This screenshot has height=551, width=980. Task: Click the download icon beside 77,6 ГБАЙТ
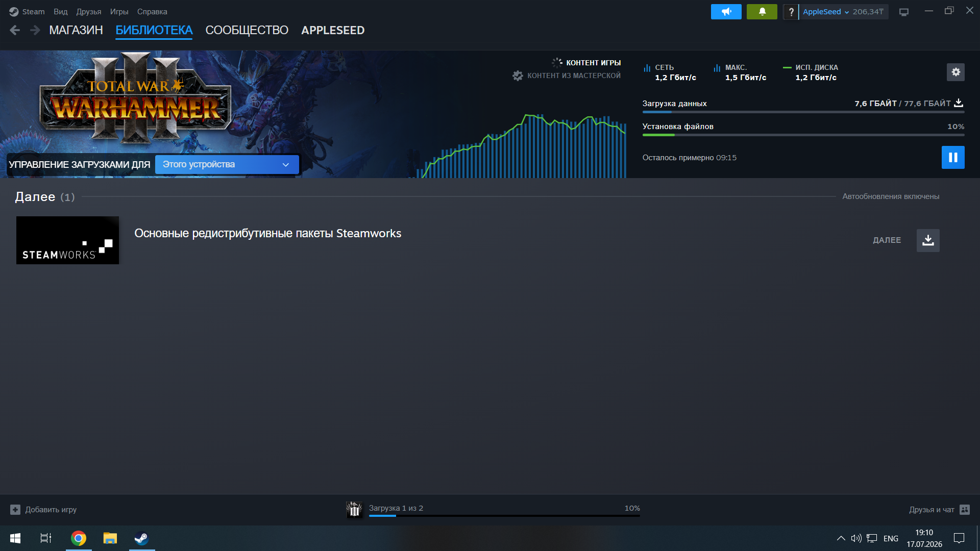tap(959, 103)
